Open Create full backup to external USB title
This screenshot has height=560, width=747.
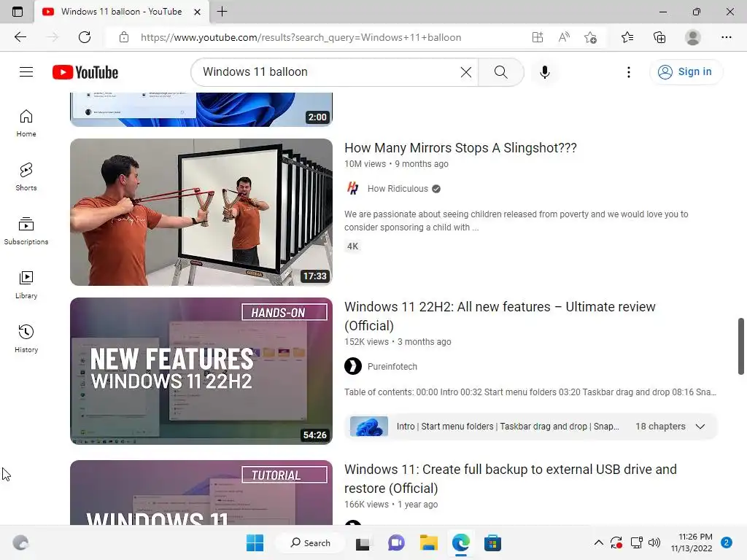click(510, 478)
